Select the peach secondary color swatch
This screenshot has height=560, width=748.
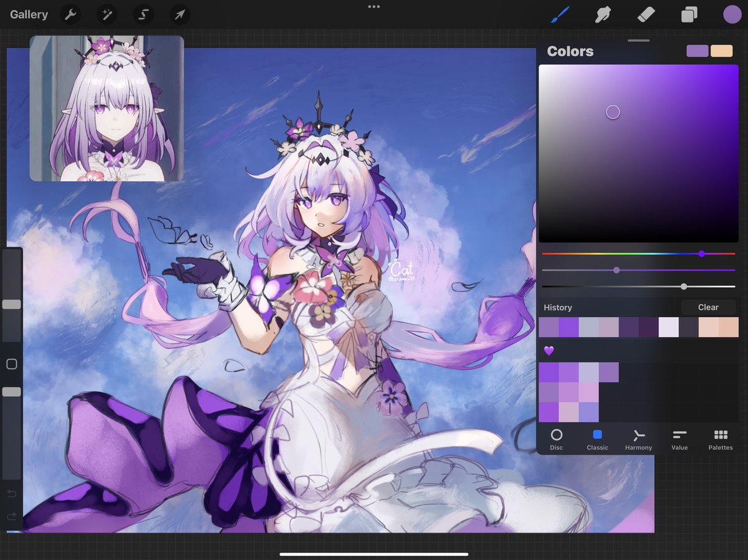[x=722, y=51]
